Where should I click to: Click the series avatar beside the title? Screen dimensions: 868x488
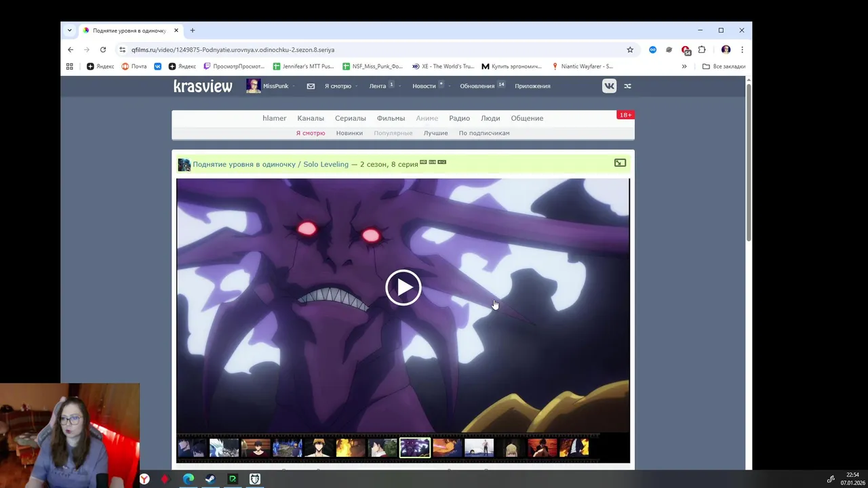pyautogui.click(x=184, y=165)
